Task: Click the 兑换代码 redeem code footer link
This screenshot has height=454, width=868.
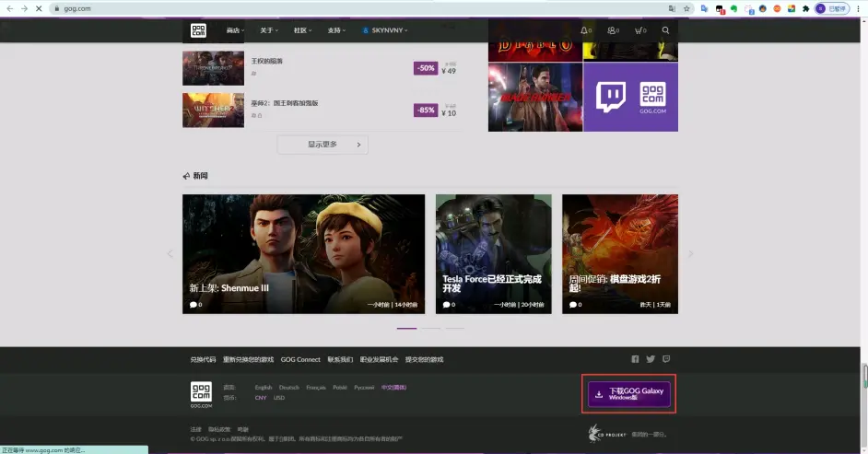Action: click(203, 359)
